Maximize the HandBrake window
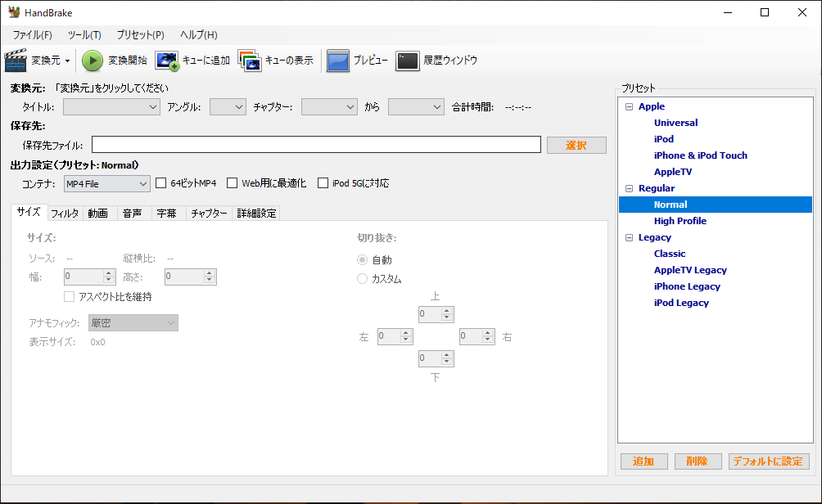The width and height of the screenshot is (822, 504). [765, 12]
